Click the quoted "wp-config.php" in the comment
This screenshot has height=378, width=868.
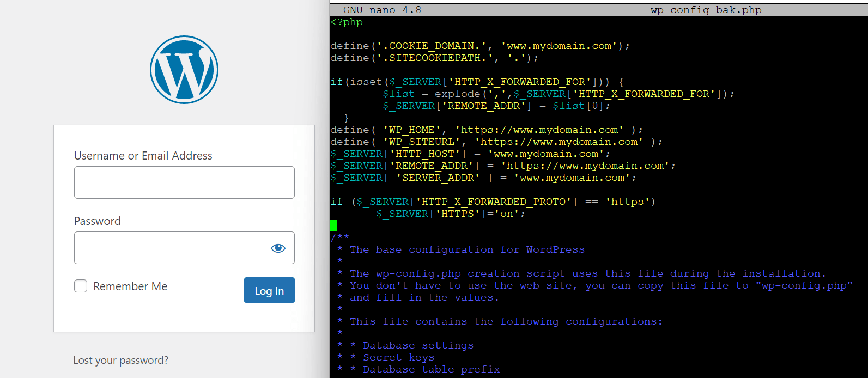[x=804, y=286]
